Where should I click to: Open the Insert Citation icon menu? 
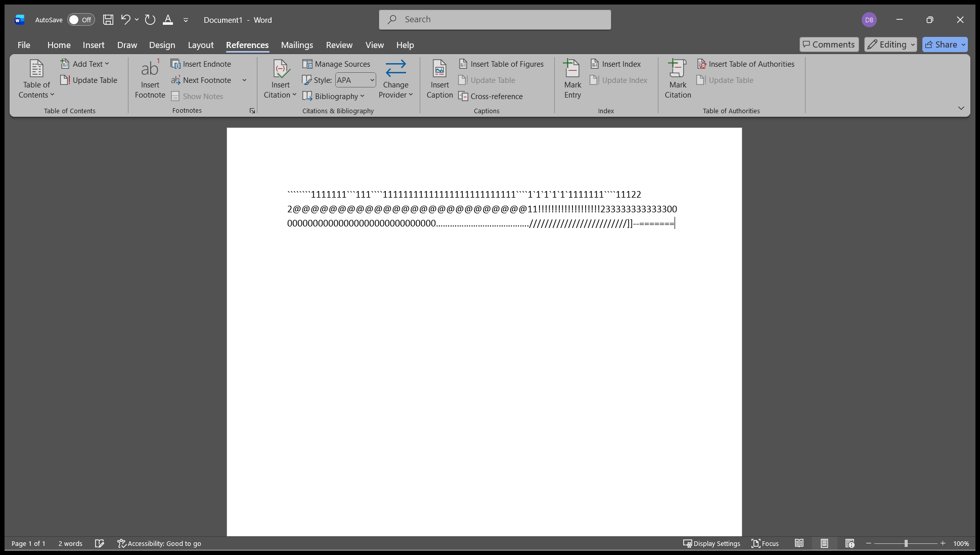(280, 69)
